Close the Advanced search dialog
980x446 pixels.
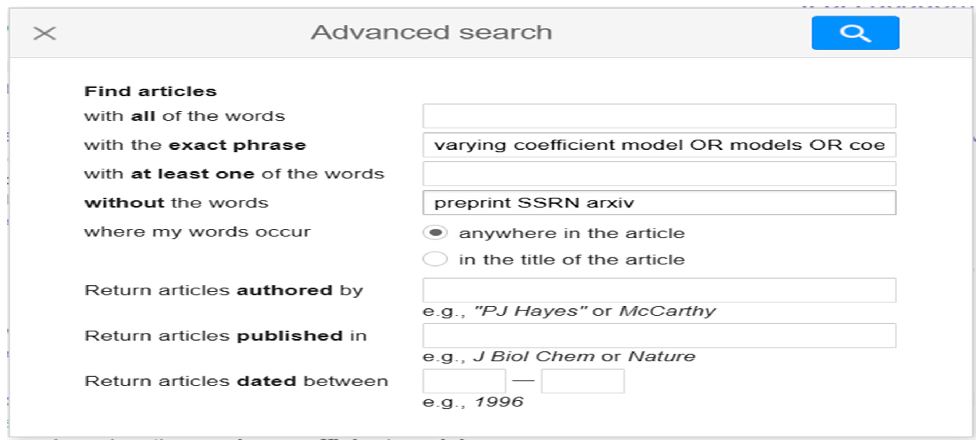click(45, 33)
